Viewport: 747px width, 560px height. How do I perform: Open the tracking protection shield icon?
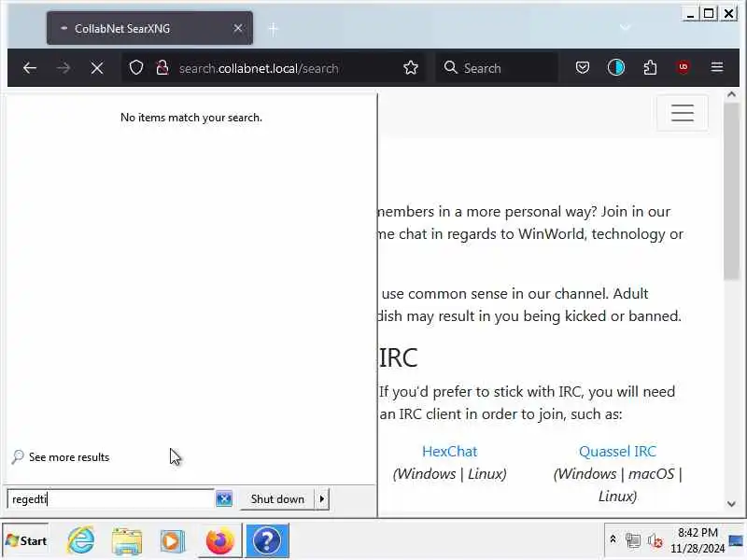136,67
